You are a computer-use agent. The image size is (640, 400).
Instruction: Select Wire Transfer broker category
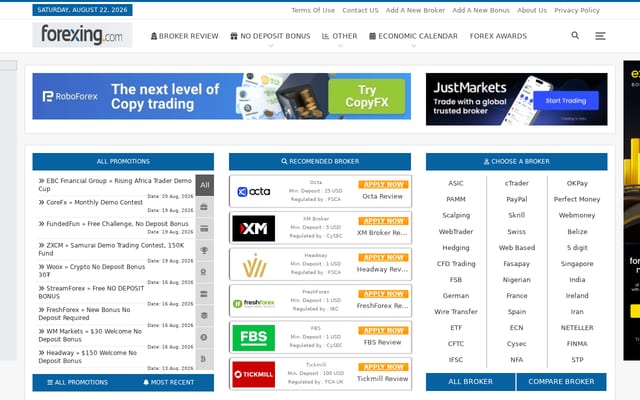(456, 311)
